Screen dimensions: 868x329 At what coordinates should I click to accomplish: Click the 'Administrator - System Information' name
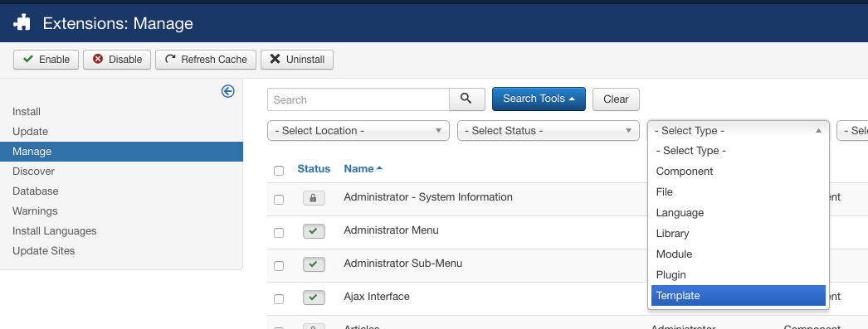428,197
